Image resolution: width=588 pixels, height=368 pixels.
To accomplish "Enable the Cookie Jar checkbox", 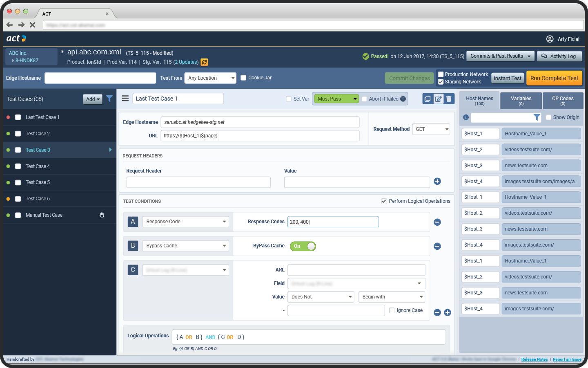I will tap(244, 78).
